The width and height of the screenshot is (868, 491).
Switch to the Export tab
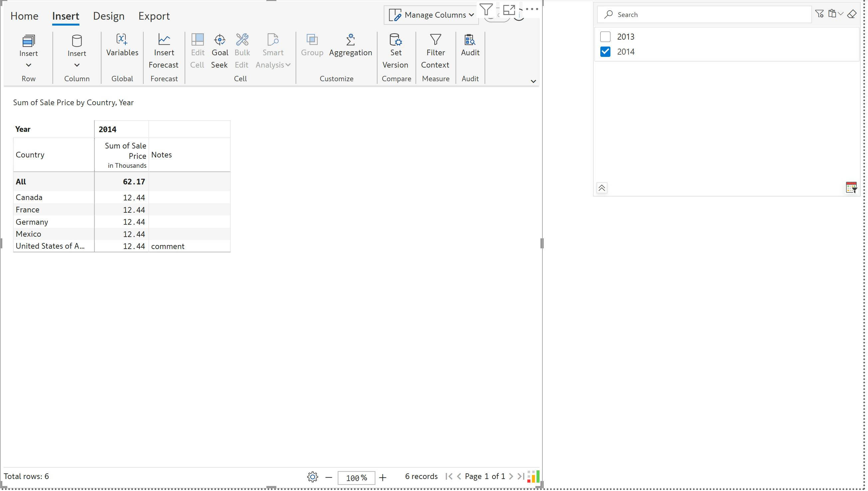tap(154, 16)
